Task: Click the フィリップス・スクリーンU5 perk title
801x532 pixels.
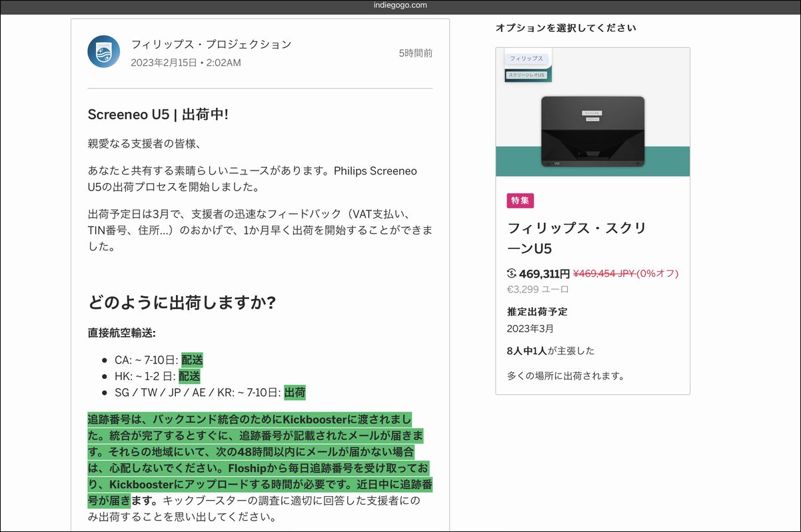Action: [x=576, y=238]
